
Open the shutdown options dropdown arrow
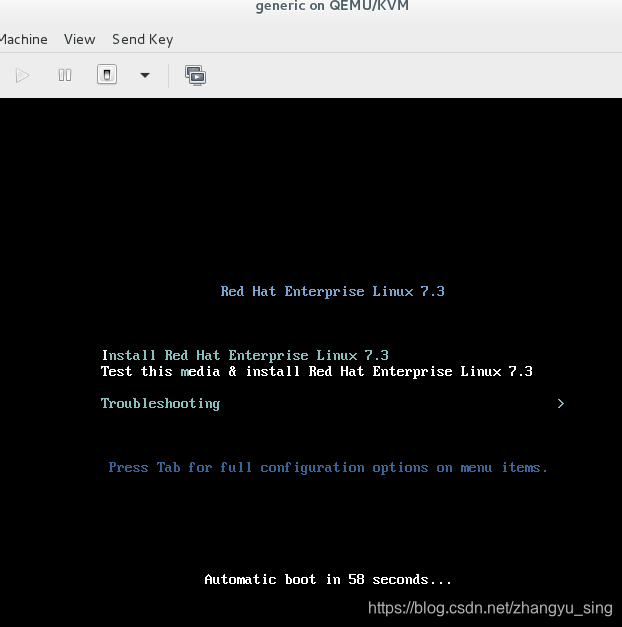tap(145, 75)
